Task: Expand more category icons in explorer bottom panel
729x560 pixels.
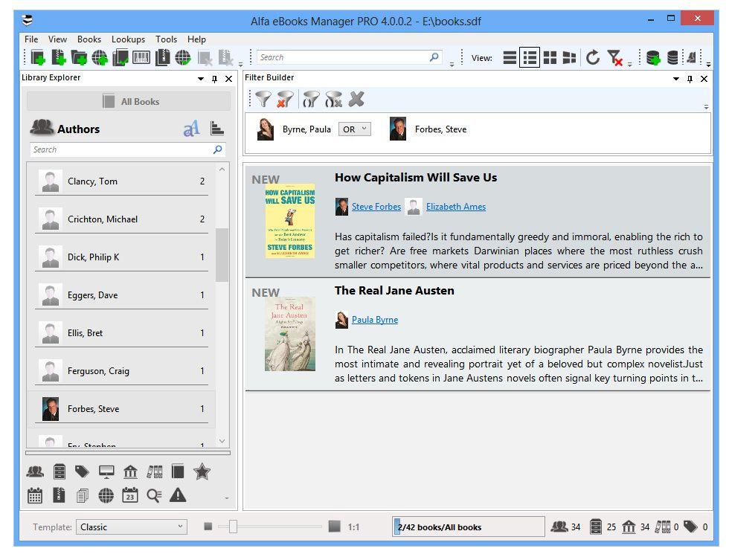Action: click(x=226, y=498)
